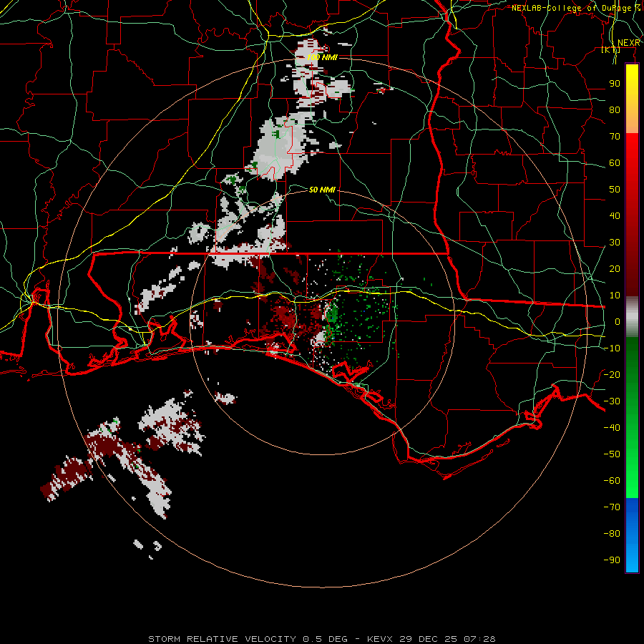Screen dimensions: 644x644
Task: Click the -60 value on the velocity legend
Action: point(612,481)
